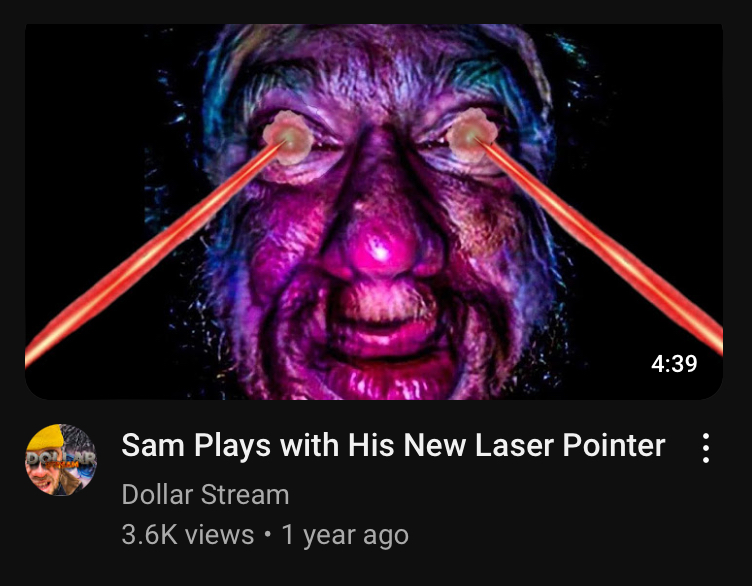Open the three-dot video options menu

pos(705,448)
